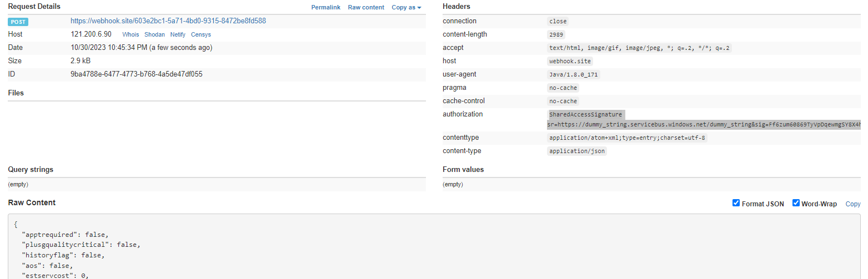868x279 pixels.
Task: Click the POST method badge
Action: (18, 22)
